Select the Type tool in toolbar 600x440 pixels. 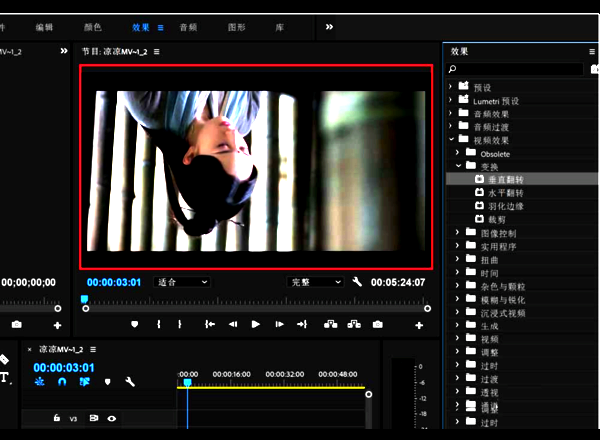[5, 378]
